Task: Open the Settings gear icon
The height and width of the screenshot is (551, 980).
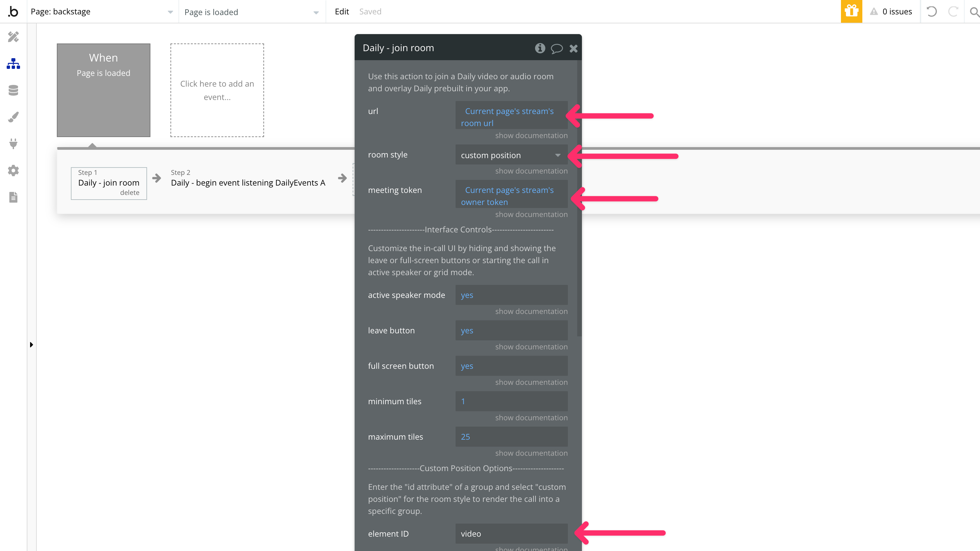Action: (x=13, y=170)
